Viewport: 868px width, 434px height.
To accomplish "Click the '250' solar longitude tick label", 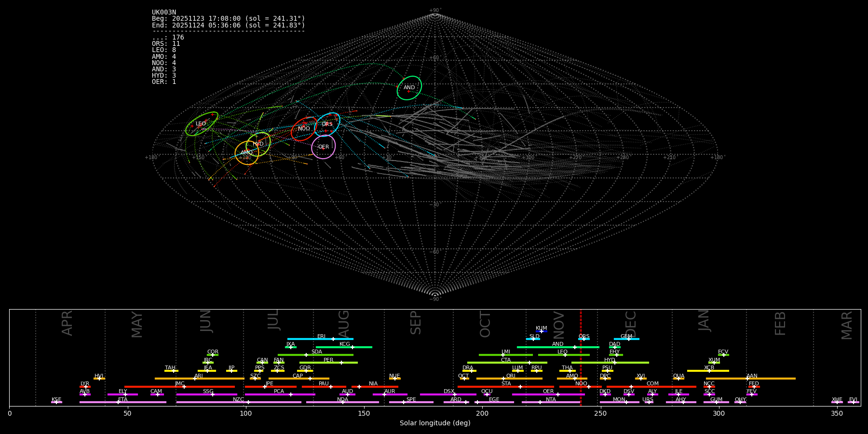I will [600, 413].
